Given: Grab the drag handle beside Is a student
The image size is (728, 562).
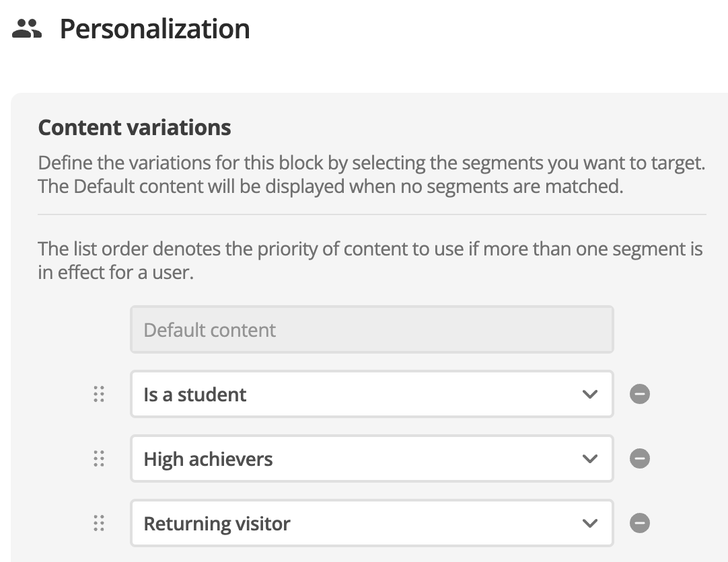Looking at the screenshot, I should (99, 394).
